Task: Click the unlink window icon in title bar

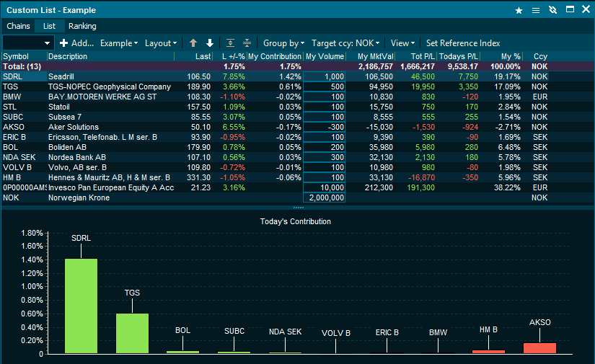Action: pos(553,10)
